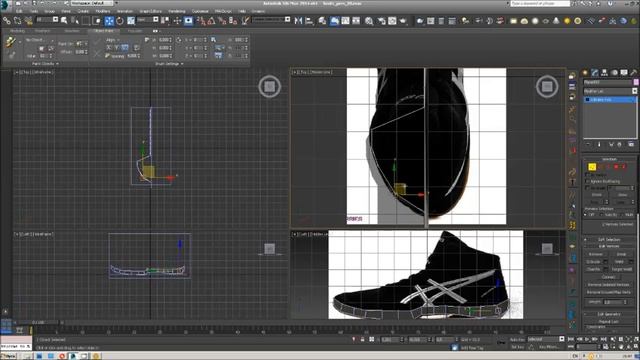Click Remove Isolated Vertices button
Viewport: 640px width, 360px height.
(608, 284)
